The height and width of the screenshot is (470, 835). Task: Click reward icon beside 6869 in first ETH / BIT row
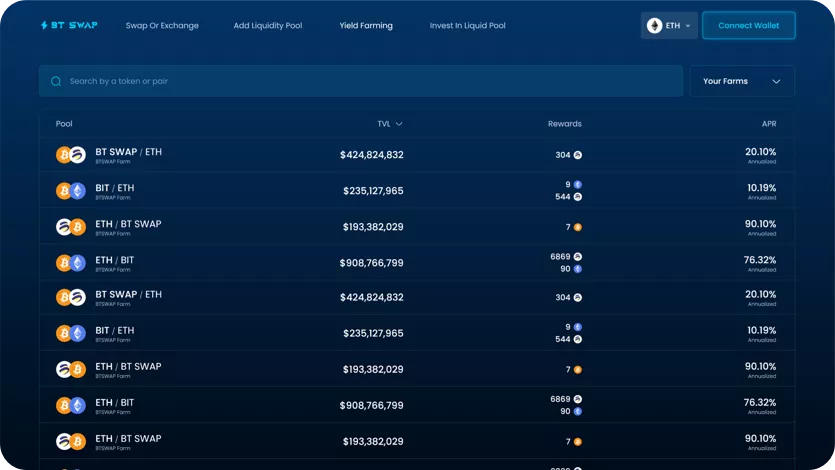pyautogui.click(x=578, y=257)
